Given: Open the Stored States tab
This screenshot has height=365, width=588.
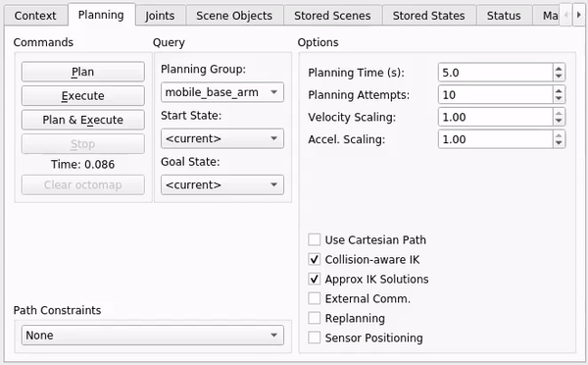Looking at the screenshot, I should click(428, 16).
